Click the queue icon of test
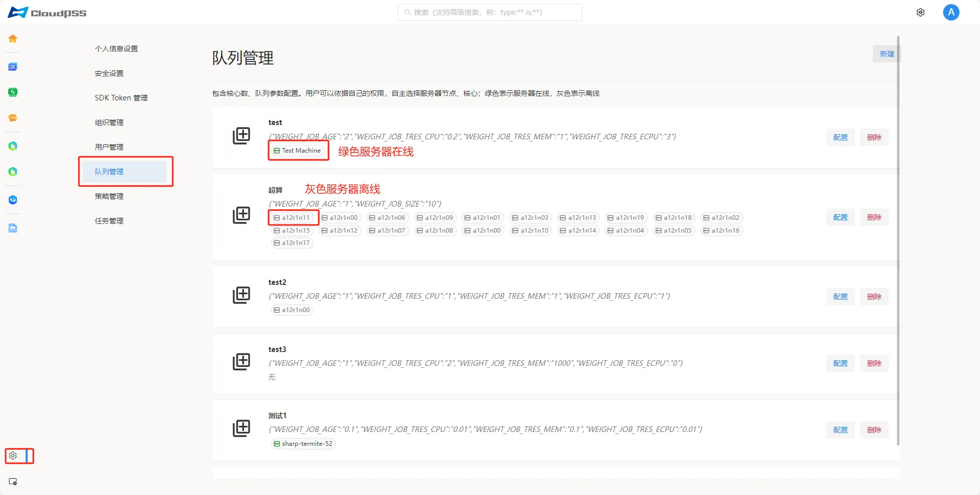The image size is (980, 495). point(241,136)
